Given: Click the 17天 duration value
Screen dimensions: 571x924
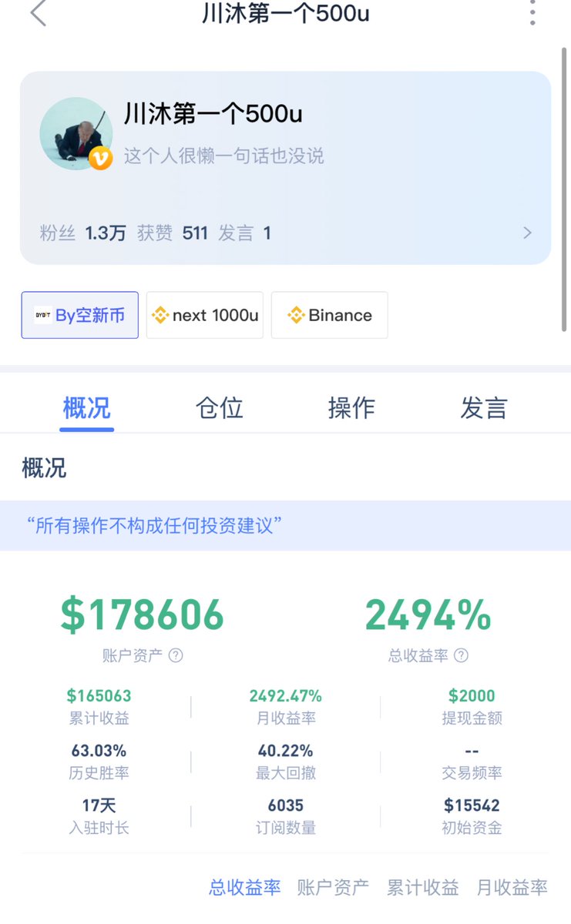Looking at the screenshot, I should (99, 805).
